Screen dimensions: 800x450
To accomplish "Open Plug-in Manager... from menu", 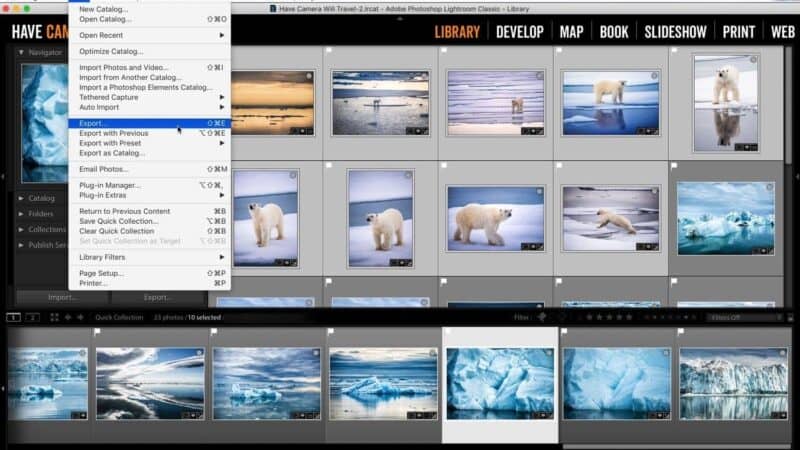I will [x=149, y=185].
